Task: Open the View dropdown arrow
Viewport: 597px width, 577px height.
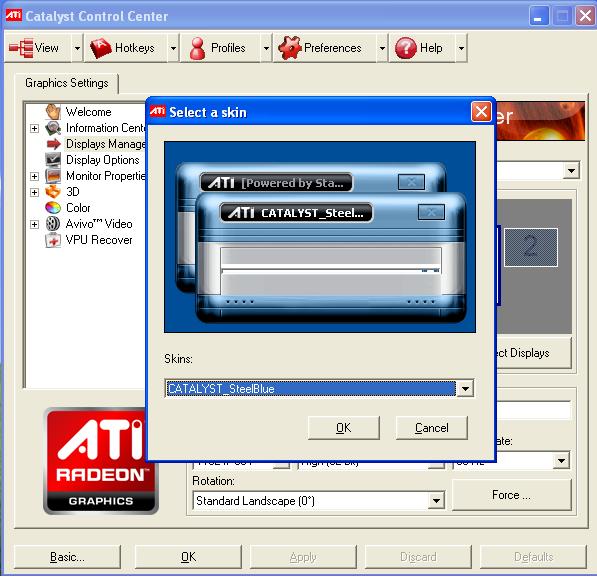Action: tap(77, 48)
